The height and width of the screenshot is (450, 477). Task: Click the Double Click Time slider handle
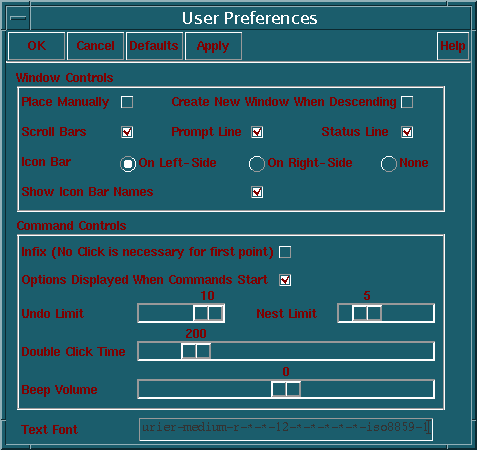[x=196, y=351]
